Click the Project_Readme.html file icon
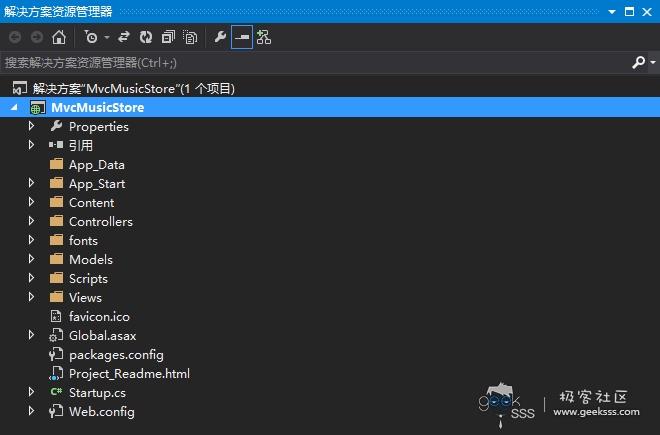The height and width of the screenshot is (435, 660). 56,374
